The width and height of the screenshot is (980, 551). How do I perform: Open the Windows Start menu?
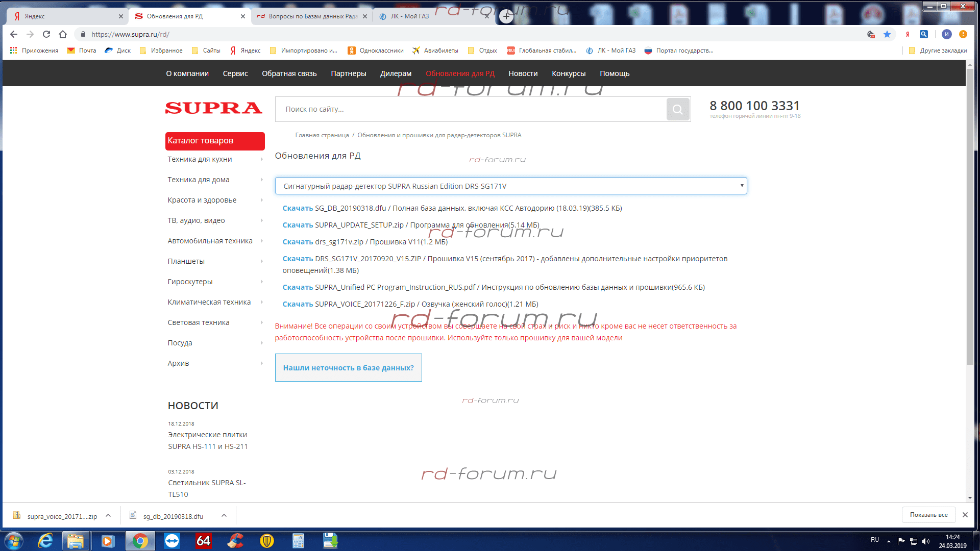pos(14,541)
